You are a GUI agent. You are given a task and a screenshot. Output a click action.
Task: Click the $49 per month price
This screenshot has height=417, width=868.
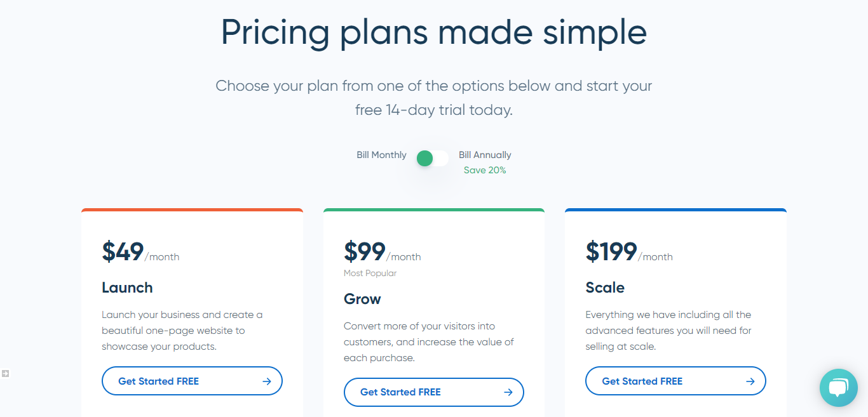(x=140, y=252)
